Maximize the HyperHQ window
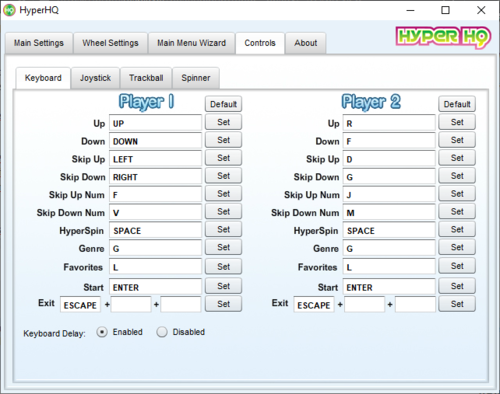Screen dimensions: 500x394 445,10
